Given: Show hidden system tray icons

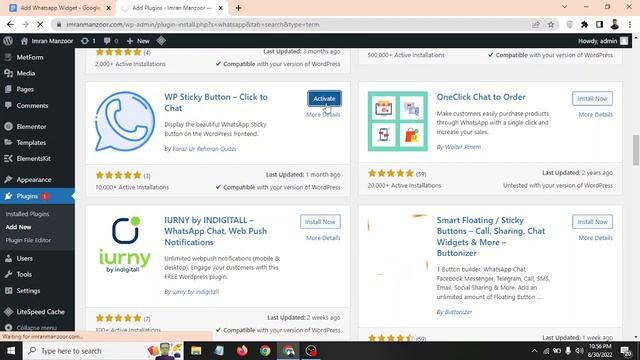Looking at the screenshot, I should tap(534, 351).
